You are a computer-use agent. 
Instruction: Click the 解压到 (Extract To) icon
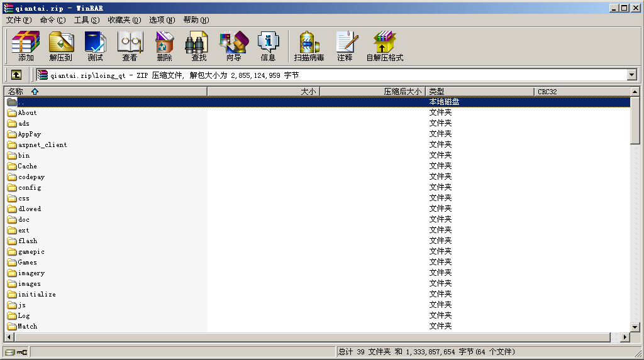click(61, 46)
